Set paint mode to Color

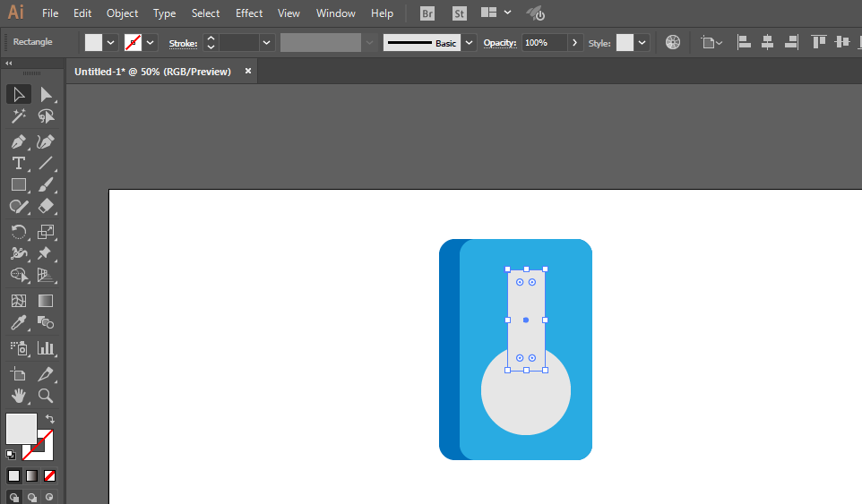(x=13, y=476)
